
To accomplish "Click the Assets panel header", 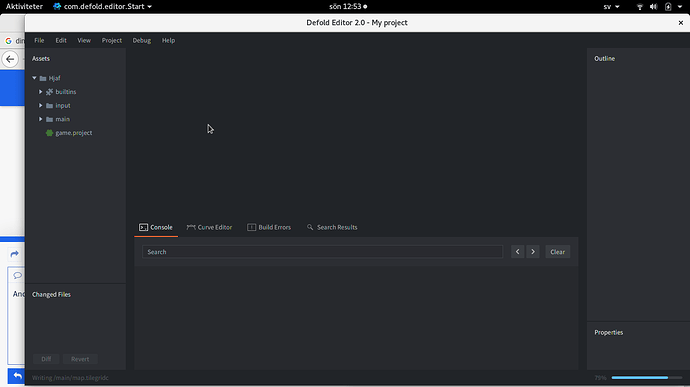I will tap(41, 59).
